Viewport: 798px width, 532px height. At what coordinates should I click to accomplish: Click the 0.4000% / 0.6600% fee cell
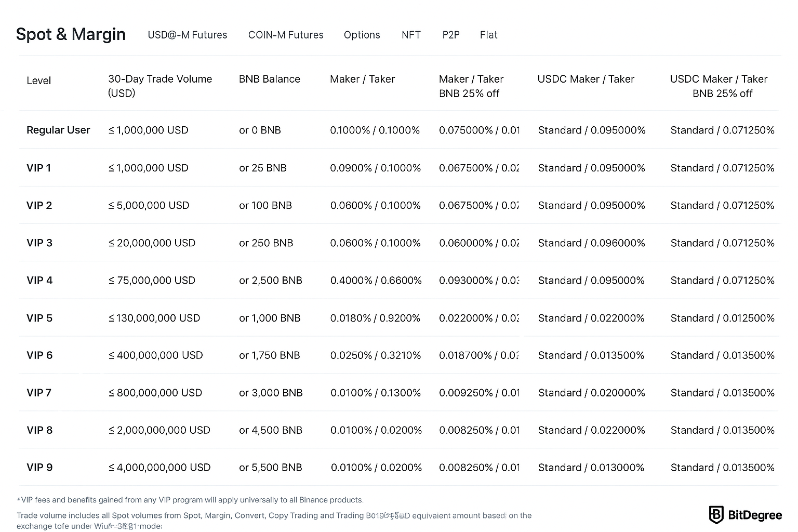(376, 281)
